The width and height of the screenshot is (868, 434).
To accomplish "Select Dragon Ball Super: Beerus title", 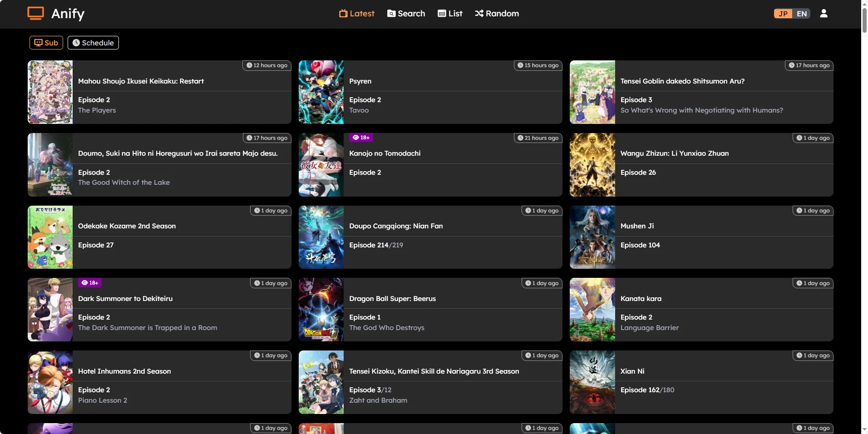I will 392,299.
